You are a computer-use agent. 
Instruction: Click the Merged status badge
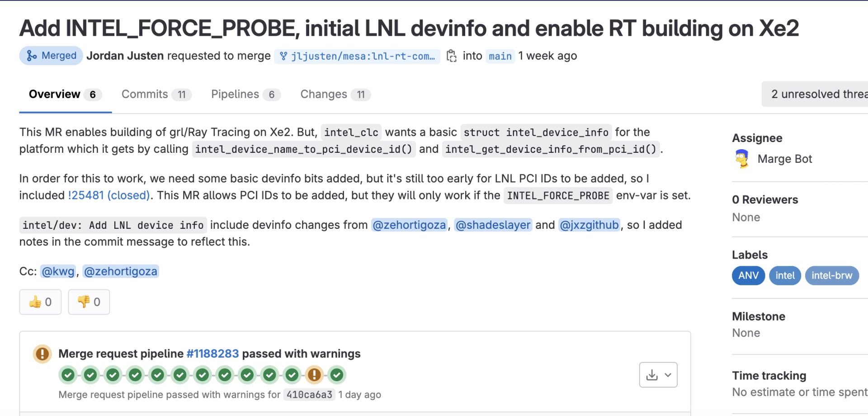pos(50,56)
